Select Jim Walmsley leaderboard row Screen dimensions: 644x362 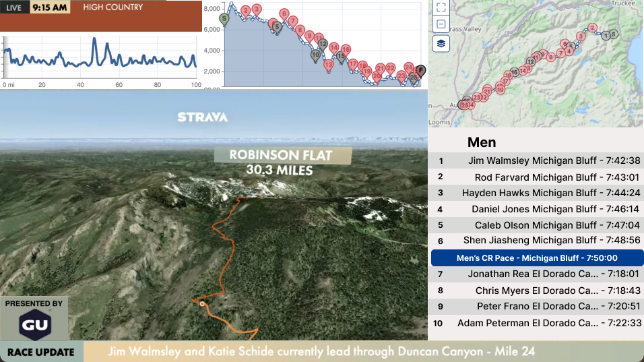(x=536, y=160)
